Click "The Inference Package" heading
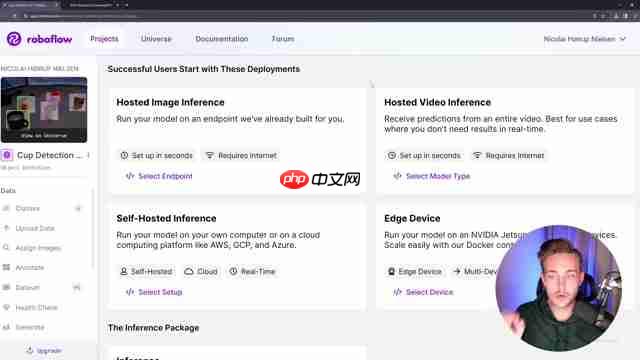The width and height of the screenshot is (640, 360). click(x=153, y=328)
